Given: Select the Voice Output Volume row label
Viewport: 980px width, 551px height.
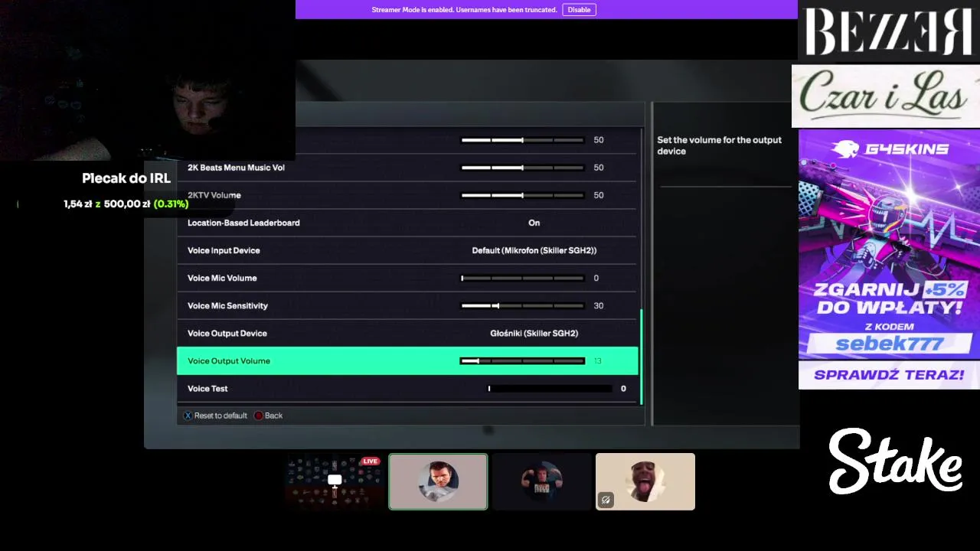Looking at the screenshot, I should pyautogui.click(x=229, y=361).
